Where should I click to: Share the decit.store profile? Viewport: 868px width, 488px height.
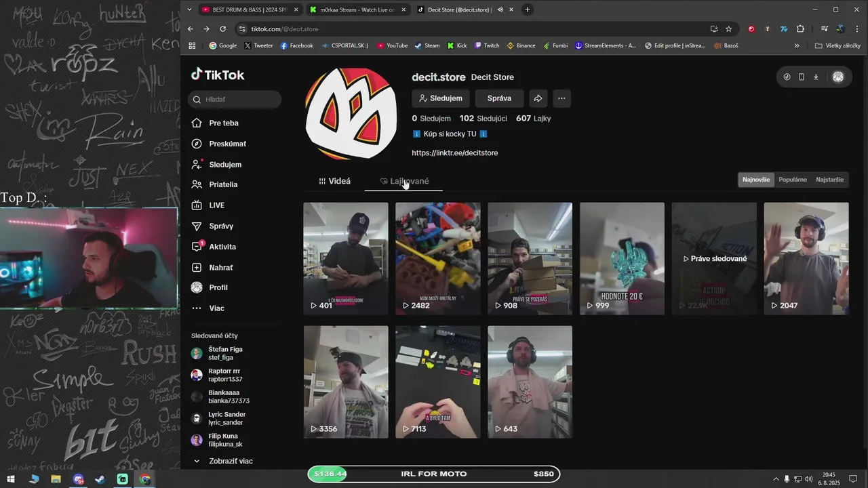[538, 98]
